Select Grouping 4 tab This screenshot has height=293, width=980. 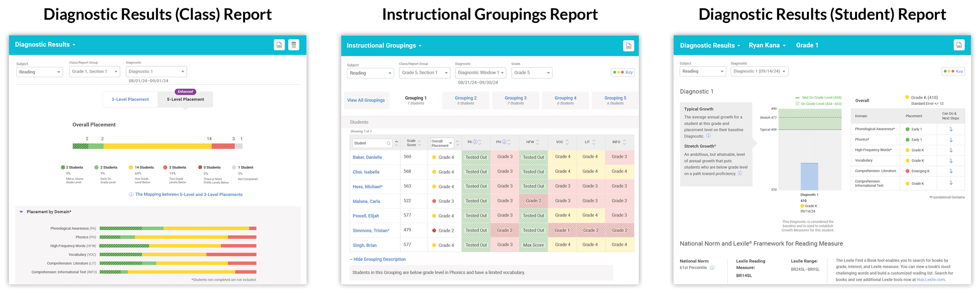(565, 100)
